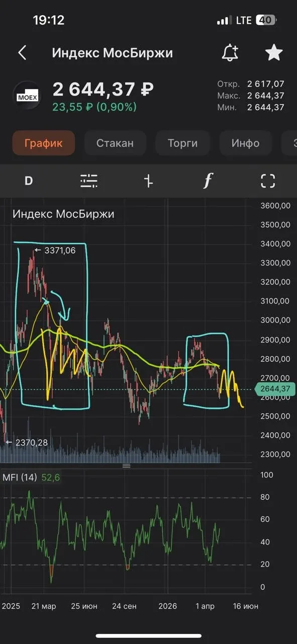The height and width of the screenshot is (644, 297).
Task: Select the Индекс МосБиржи chart title
Action: 63,214
